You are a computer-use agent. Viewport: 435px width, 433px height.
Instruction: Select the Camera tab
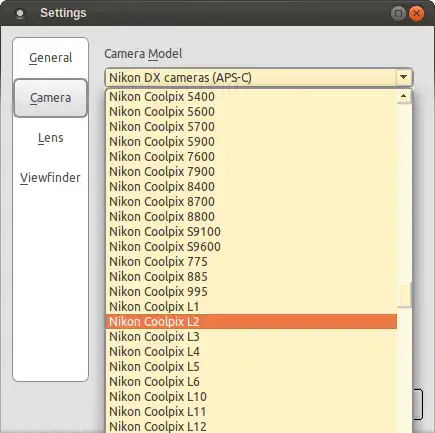pyautogui.click(x=50, y=98)
